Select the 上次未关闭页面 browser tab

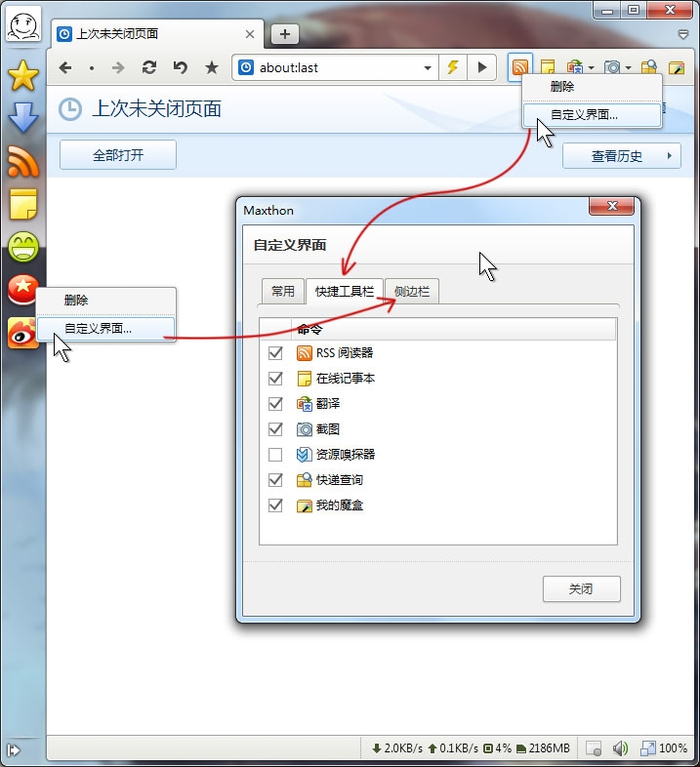tap(156, 34)
